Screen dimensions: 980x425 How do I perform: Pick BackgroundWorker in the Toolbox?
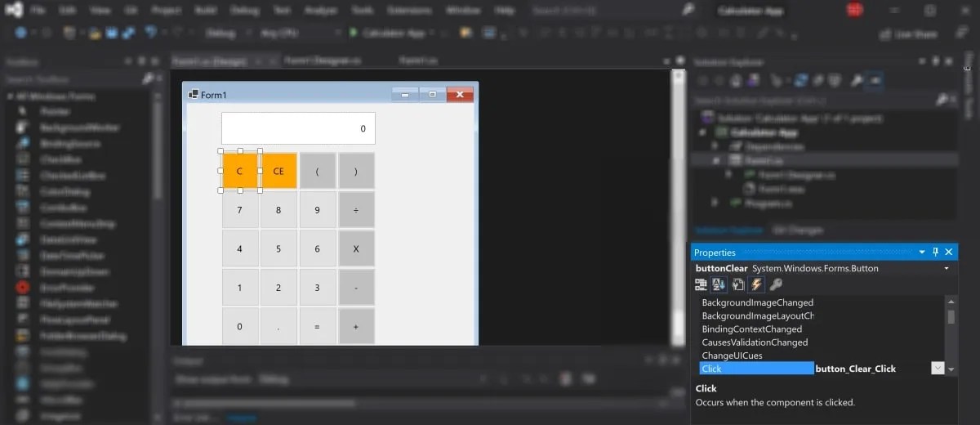(x=79, y=127)
